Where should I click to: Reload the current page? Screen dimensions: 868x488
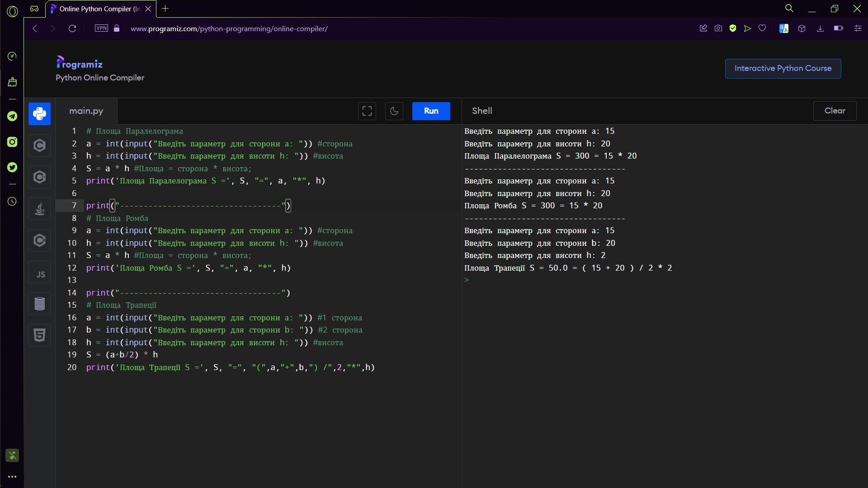click(72, 28)
